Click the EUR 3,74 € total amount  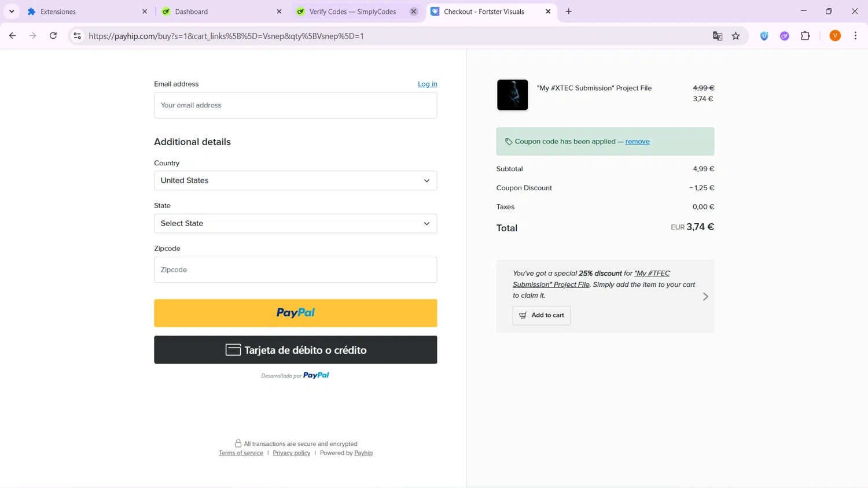(693, 227)
